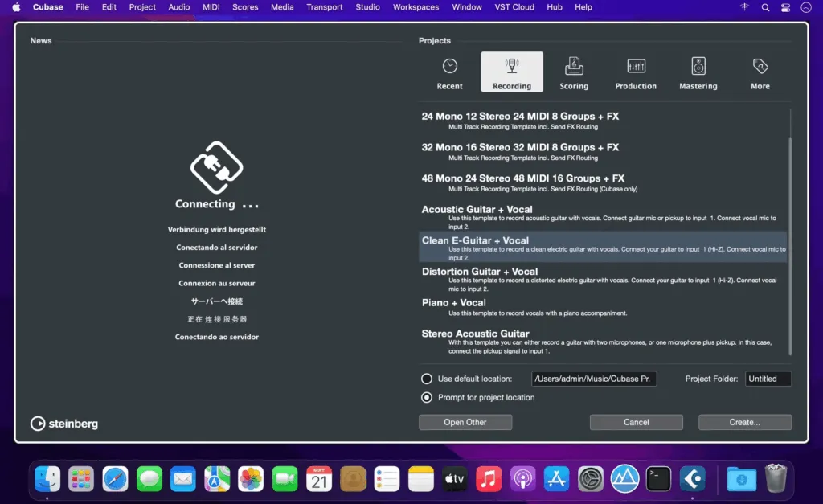Image resolution: width=823 pixels, height=504 pixels.
Task: Select the Mastering templates category
Action: 698,72
